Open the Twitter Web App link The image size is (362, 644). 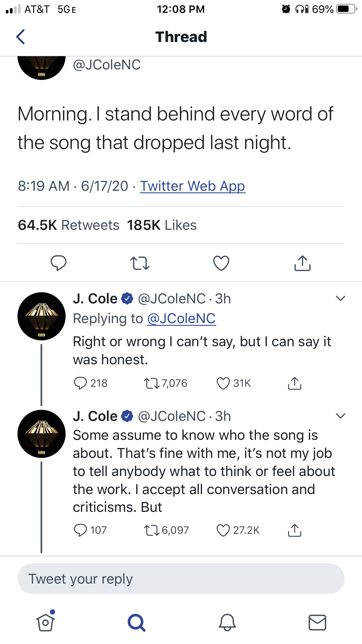[x=192, y=186]
